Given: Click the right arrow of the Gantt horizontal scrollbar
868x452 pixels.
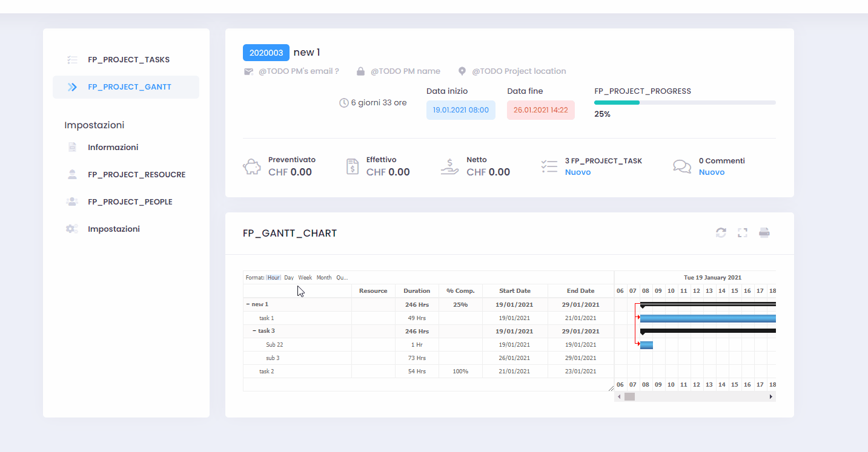Looking at the screenshot, I should 770,396.
